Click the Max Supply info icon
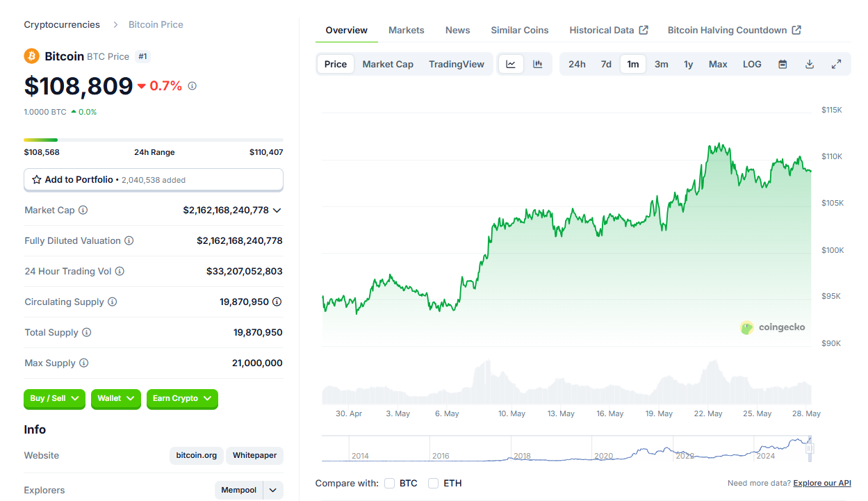 [x=84, y=363]
